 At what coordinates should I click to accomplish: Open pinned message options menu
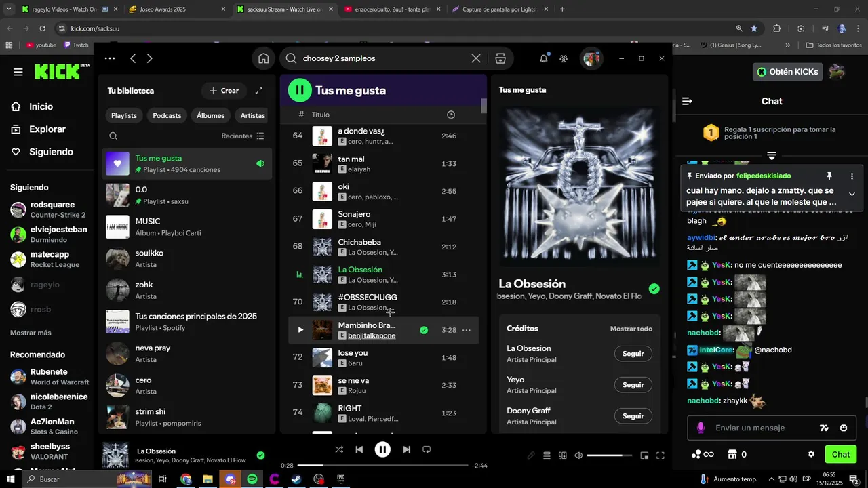(852, 176)
